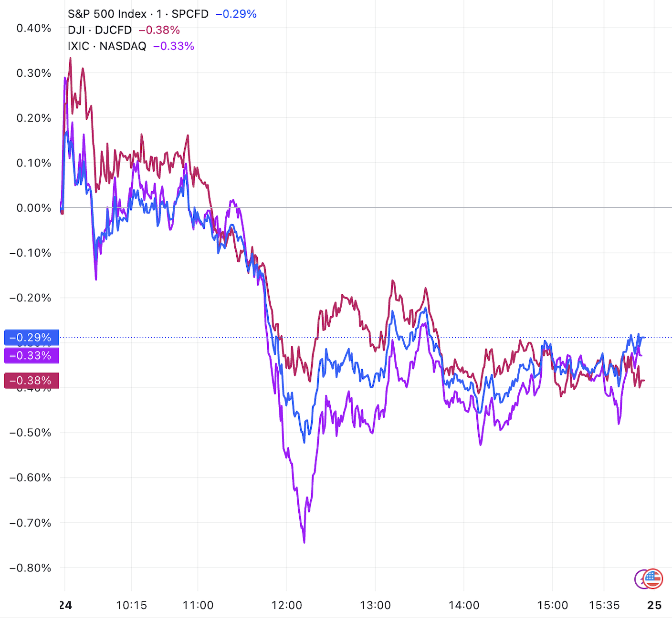This screenshot has width=672, height=620.
Task: Click the bold 24 date label on time axis
Action: tap(65, 605)
